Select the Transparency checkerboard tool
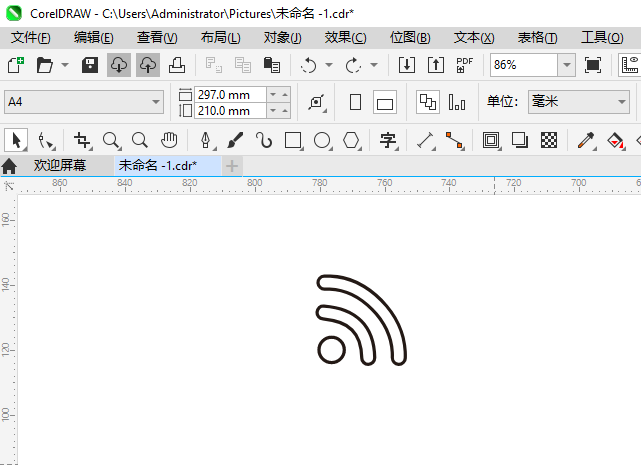 (x=549, y=141)
